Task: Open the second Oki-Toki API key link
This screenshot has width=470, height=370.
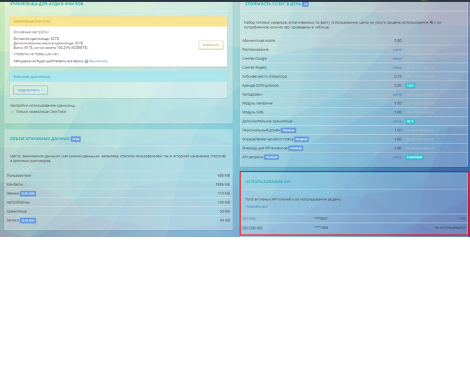Action: point(252,228)
